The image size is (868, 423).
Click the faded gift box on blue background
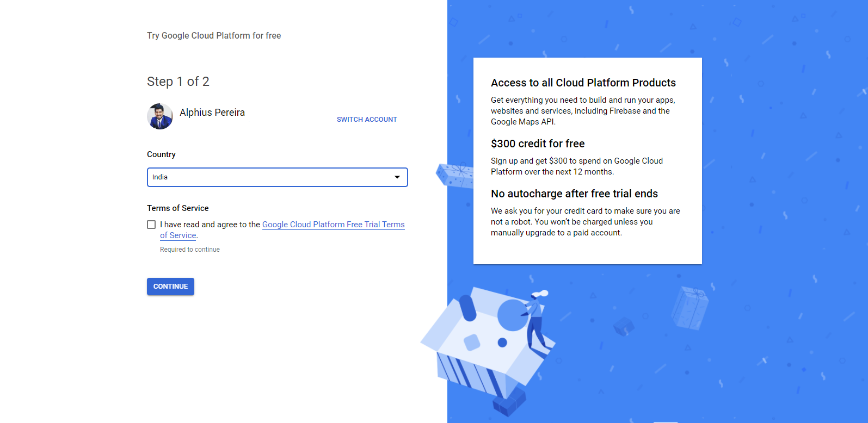point(690,308)
